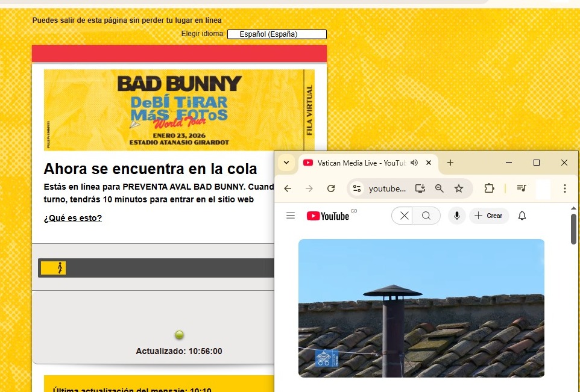Open the zoom magnifier in address bar
This screenshot has width=580, height=392.
[439, 188]
